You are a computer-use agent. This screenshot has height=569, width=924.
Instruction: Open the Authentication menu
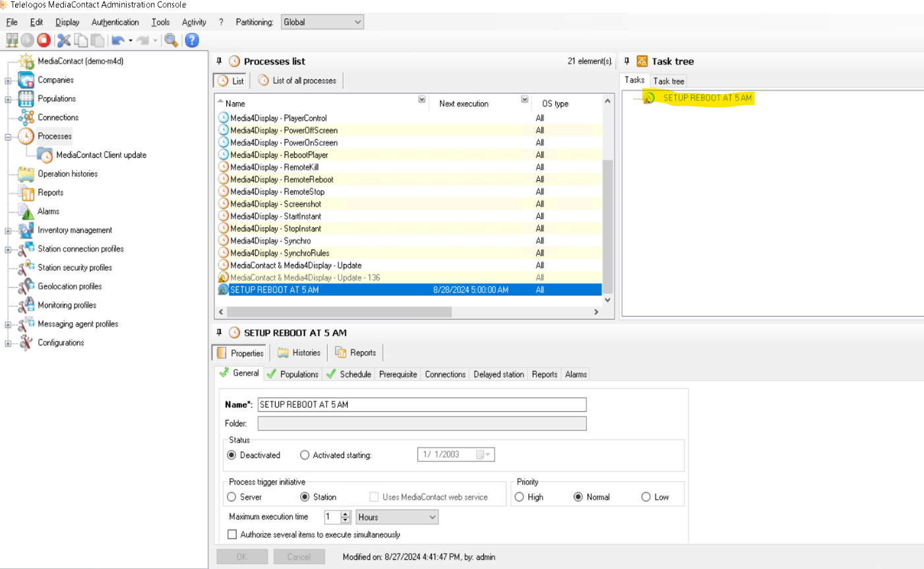point(115,22)
